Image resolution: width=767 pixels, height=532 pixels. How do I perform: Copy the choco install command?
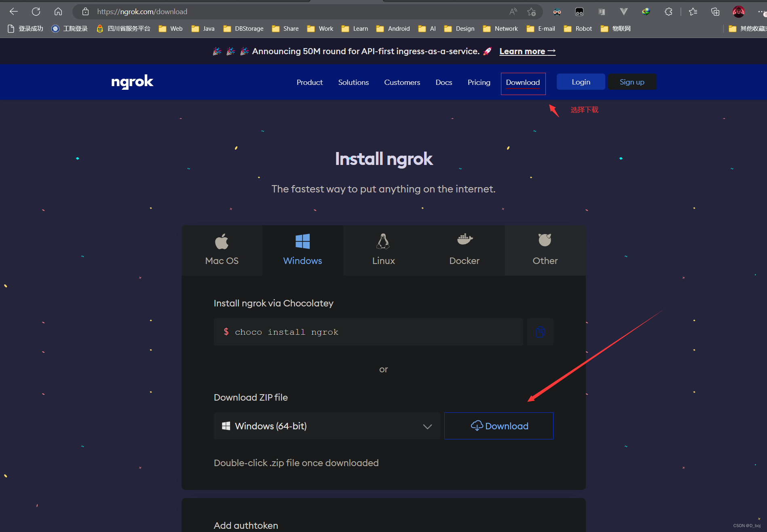[540, 332]
